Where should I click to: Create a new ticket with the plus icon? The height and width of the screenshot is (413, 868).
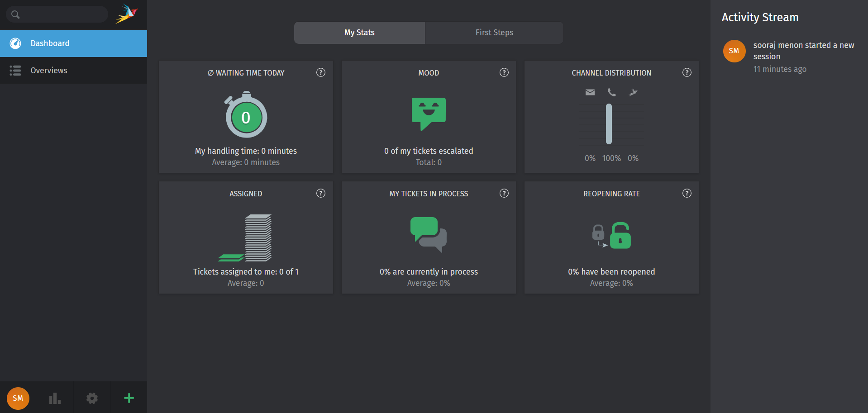(128, 398)
